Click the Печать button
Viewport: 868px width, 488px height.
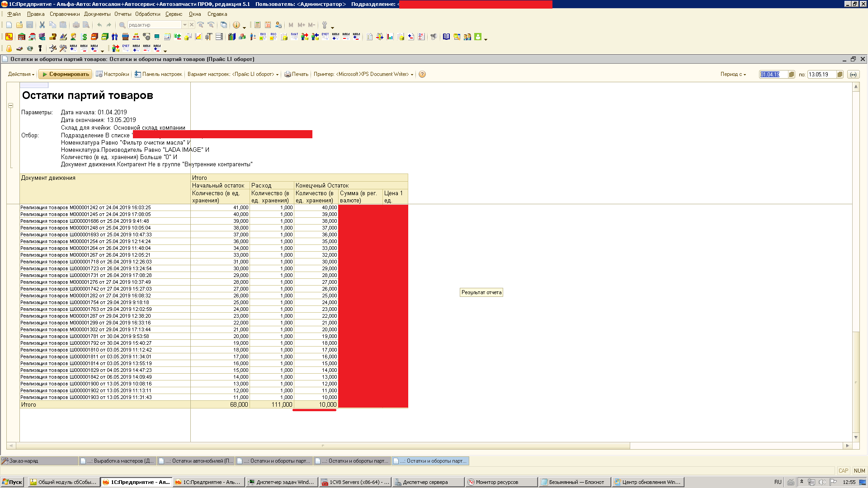296,74
